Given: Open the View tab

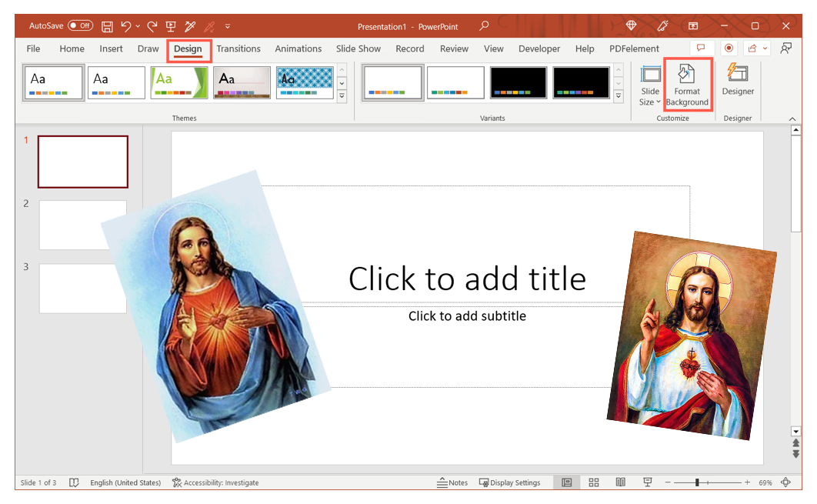Looking at the screenshot, I should point(493,48).
